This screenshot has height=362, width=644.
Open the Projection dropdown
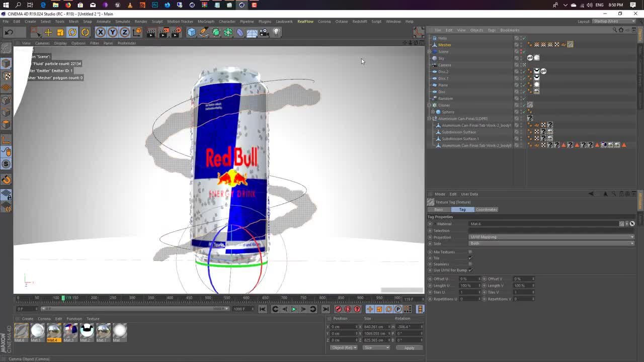click(x=551, y=237)
